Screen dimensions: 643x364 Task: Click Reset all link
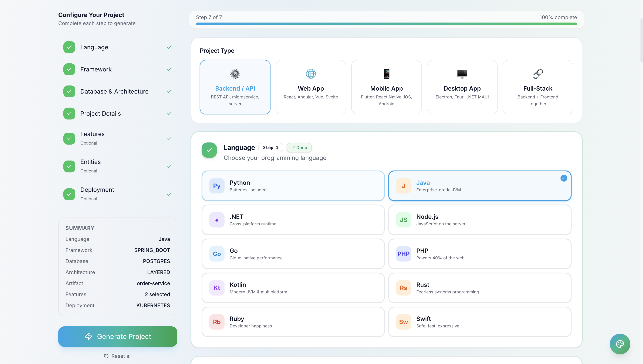(x=118, y=356)
